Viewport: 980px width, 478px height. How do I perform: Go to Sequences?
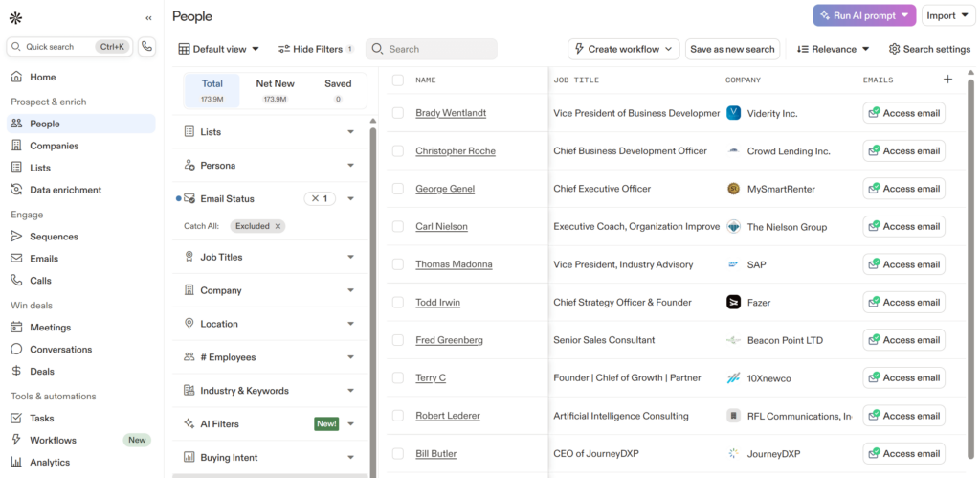pyautogui.click(x=81, y=237)
